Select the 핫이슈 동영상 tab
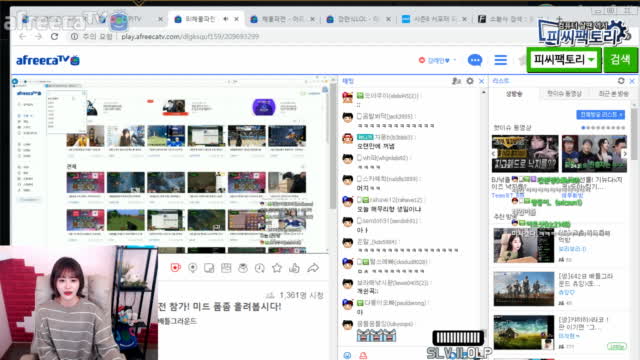This screenshot has width=640, height=360. (x=564, y=94)
